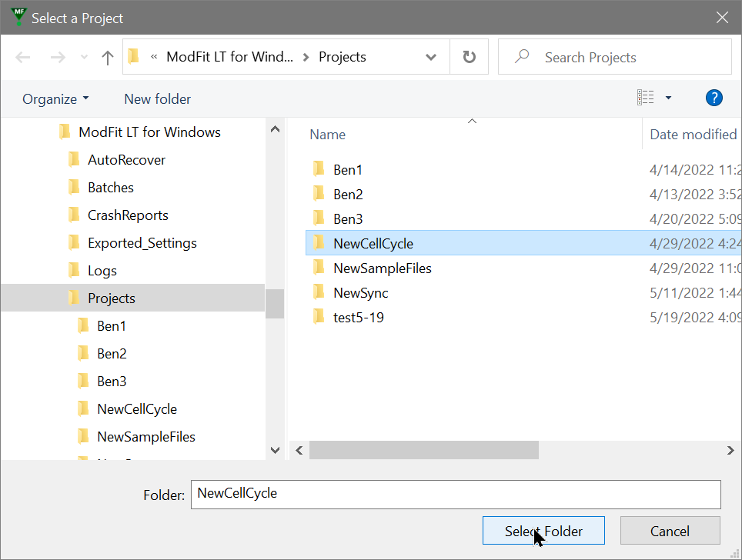Click the Up one level arrow
This screenshot has height=560, width=742.
click(108, 58)
